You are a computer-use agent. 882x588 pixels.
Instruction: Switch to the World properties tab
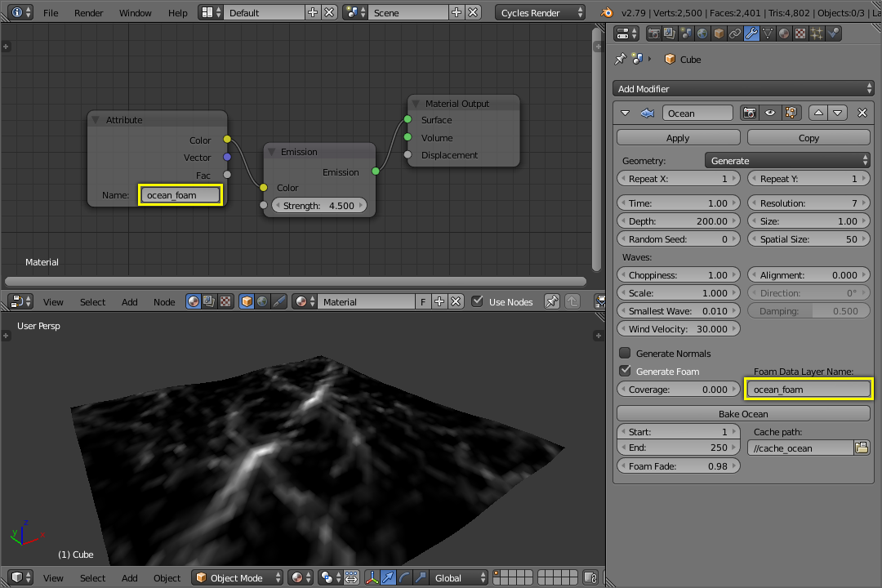[702, 33]
